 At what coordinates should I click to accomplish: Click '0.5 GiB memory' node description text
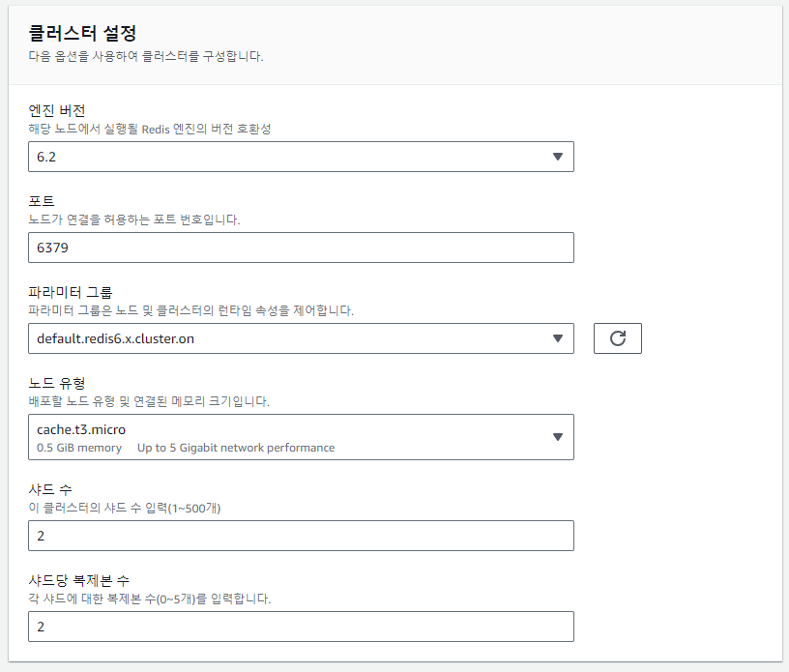pos(79,448)
